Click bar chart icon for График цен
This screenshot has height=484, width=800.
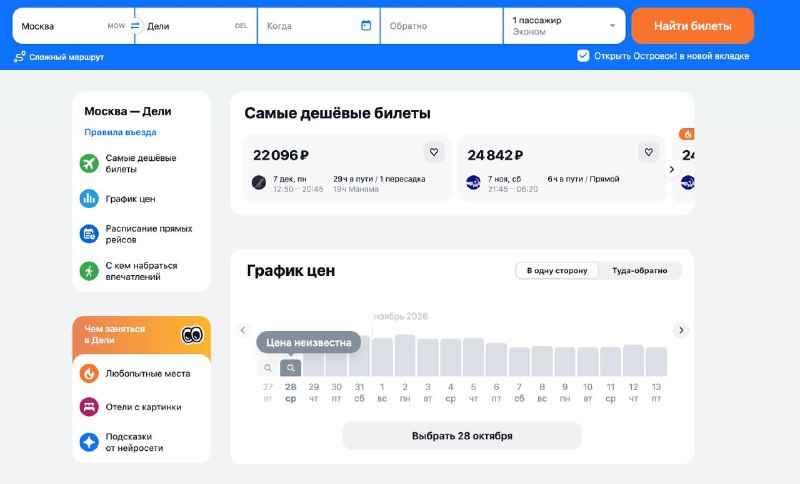(x=89, y=198)
